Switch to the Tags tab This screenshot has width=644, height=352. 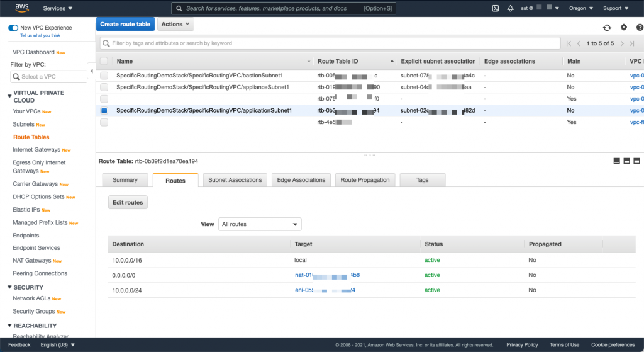pyautogui.click(x=422, y=180)
